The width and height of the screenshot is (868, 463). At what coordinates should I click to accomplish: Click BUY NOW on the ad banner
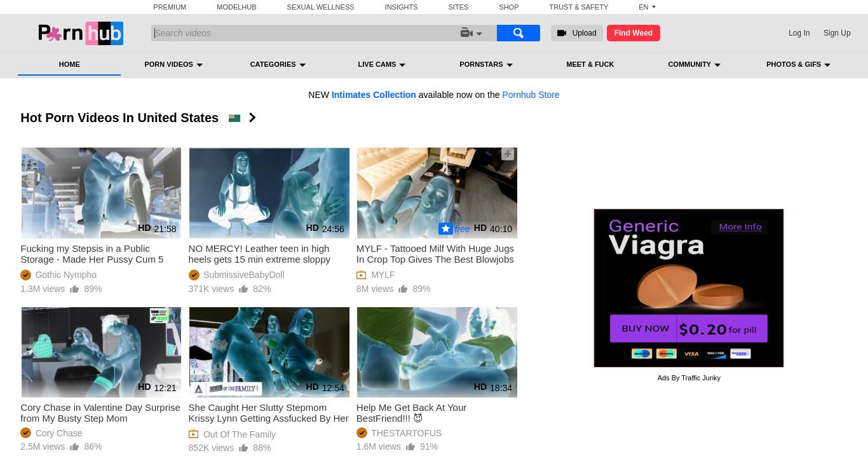click(645, 329)
